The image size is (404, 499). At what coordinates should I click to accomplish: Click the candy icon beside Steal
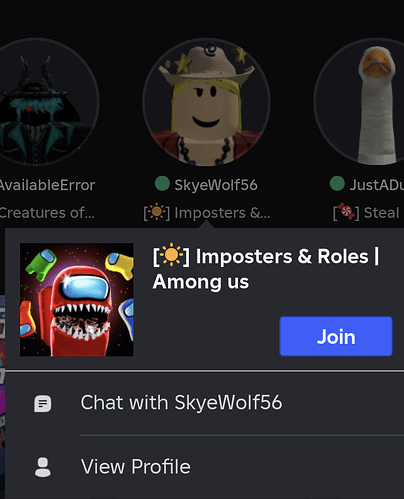tap(346, 211)
